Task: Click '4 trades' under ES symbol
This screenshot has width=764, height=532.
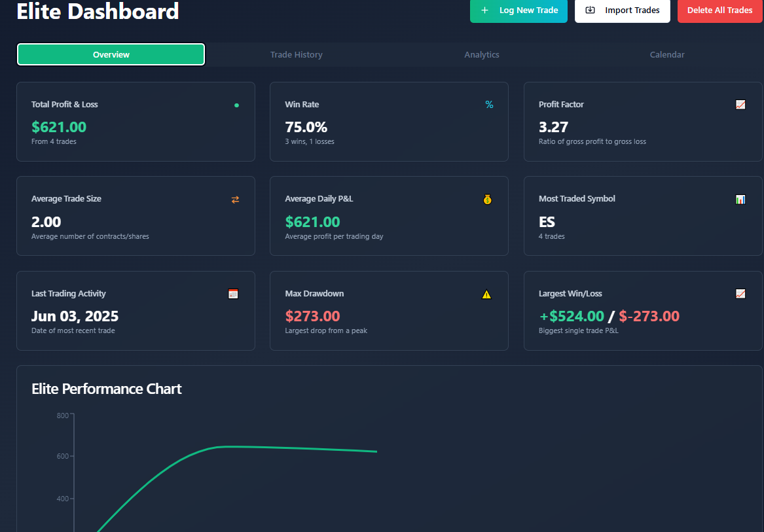Action: pos(552,236)
